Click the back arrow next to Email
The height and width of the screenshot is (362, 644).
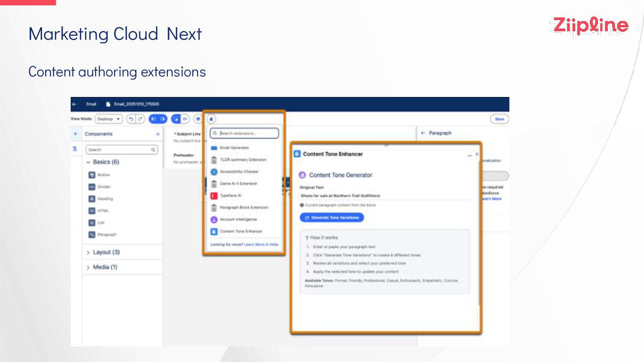(x=74, y=104)
